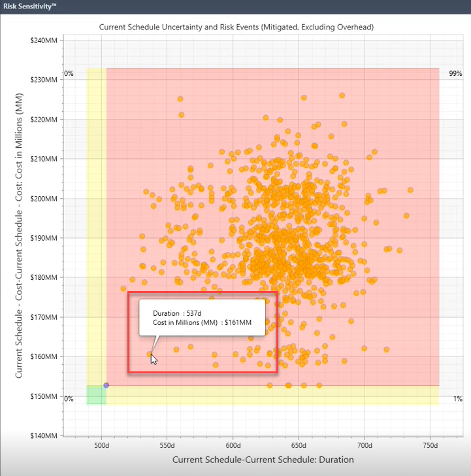Click the chart title about Current Schedule Uncertainty
Screen dimensions: 471x476
240,27
